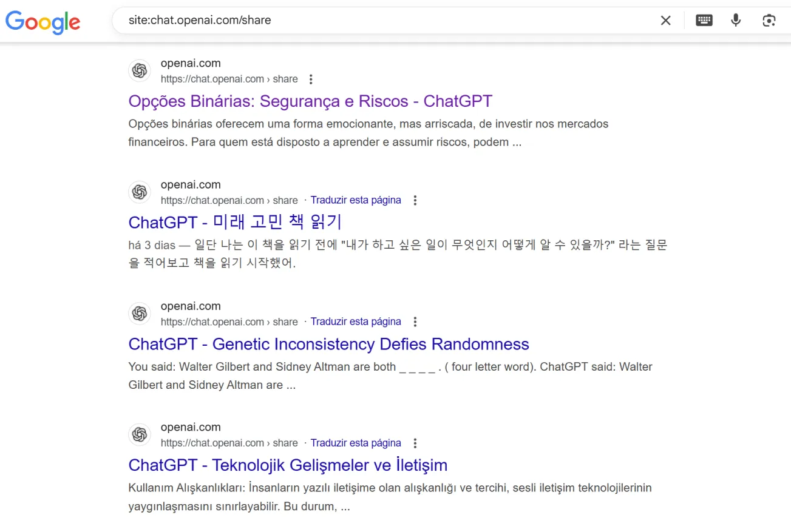Open Google Lens image search icon
Viewport: 791px width, 532px height.
point(769,20)
